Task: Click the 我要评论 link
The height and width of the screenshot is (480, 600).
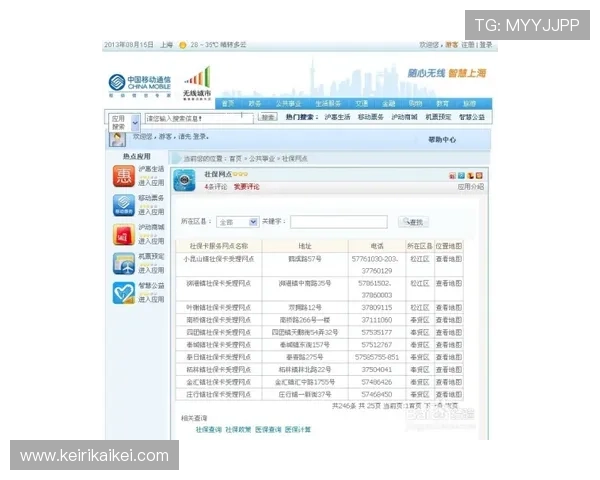Action: (x=246, y=187)
